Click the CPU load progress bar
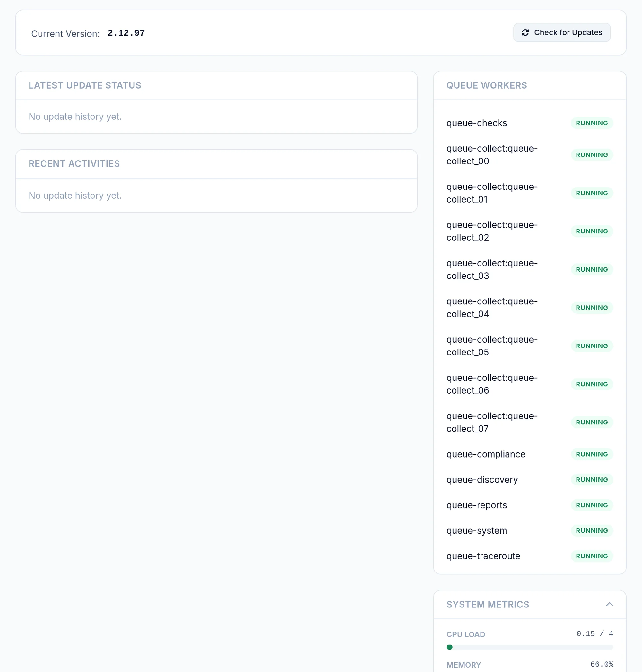This screenshot has width=642, height=672. tap(529, 647)
